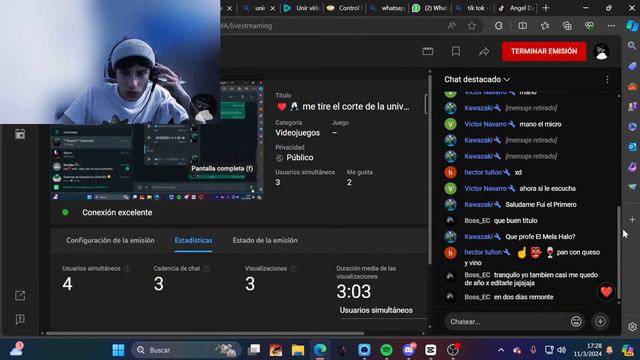Click the taskbar Buscar search box
The width and height of the screenshot is (640, 360).
pos(186,350)
